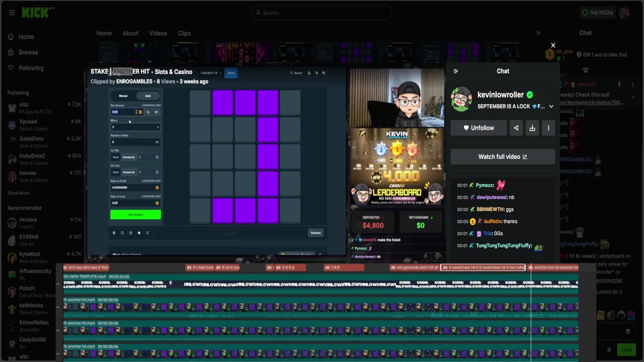Click green Start Autobet button
644x362 pixels.
tap(135, 215)
